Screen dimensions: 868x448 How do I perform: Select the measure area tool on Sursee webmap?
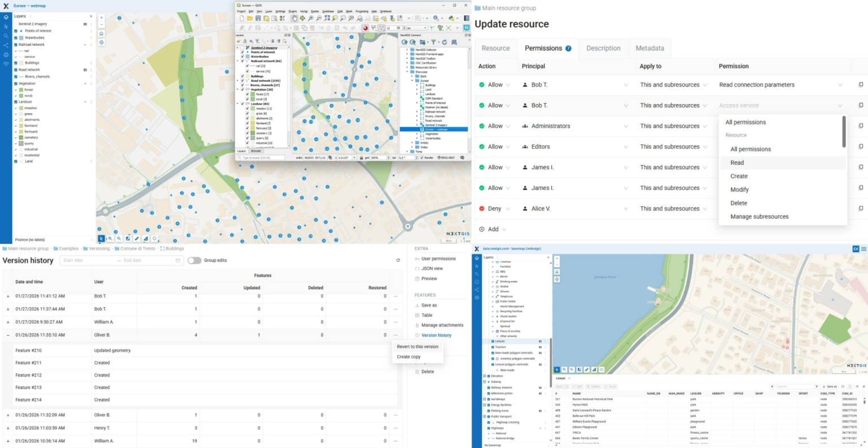pos(146,239)
